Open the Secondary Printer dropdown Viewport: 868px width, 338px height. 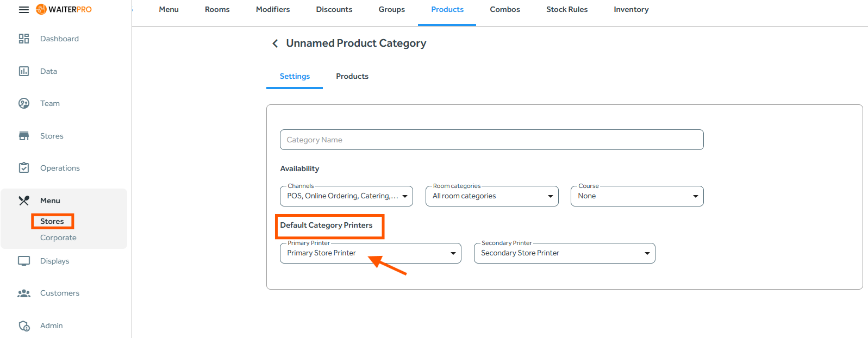pyautogui.click(x=565, y=253)
